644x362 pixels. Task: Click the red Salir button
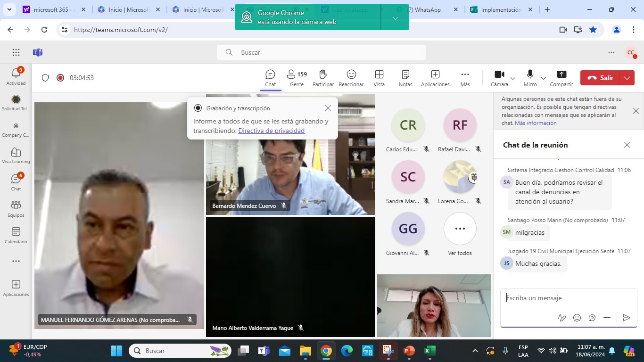(600, 78)
